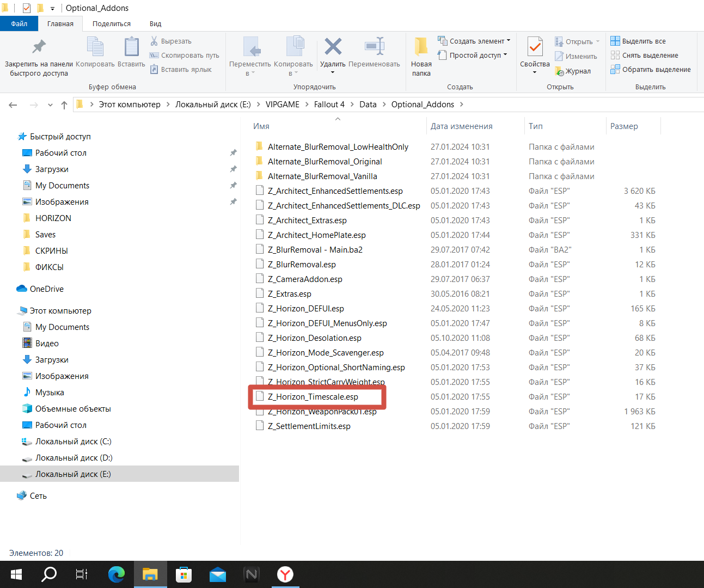
Task: Open Yandex Browser from the taskbar
Action: coord(285,574)
